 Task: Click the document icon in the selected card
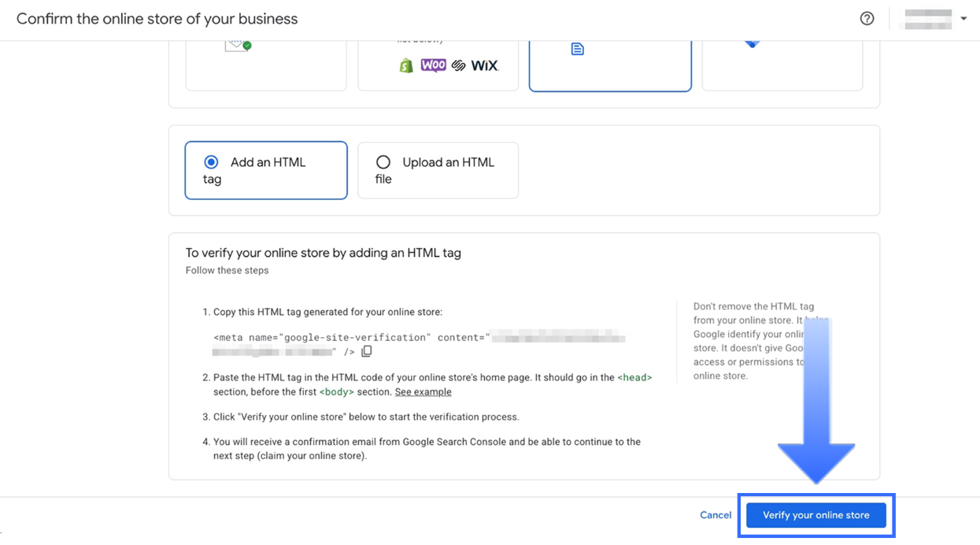pos(578,48)
